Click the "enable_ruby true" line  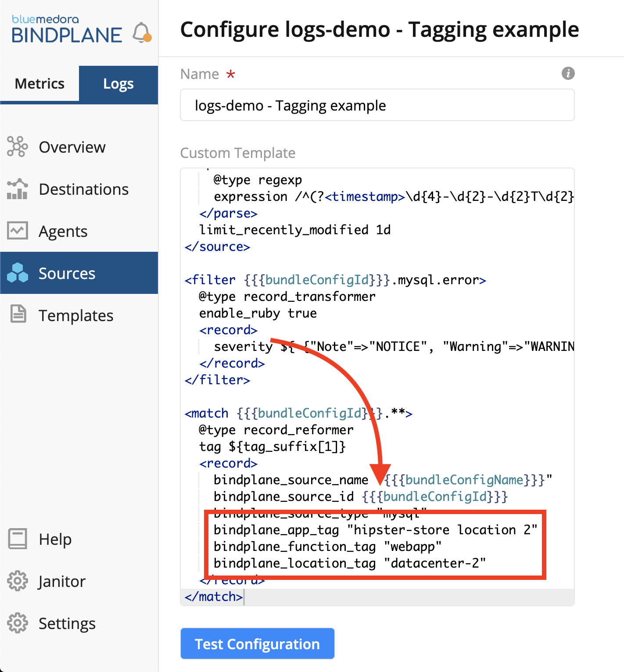pyautogui.click(x=258, y=314)
